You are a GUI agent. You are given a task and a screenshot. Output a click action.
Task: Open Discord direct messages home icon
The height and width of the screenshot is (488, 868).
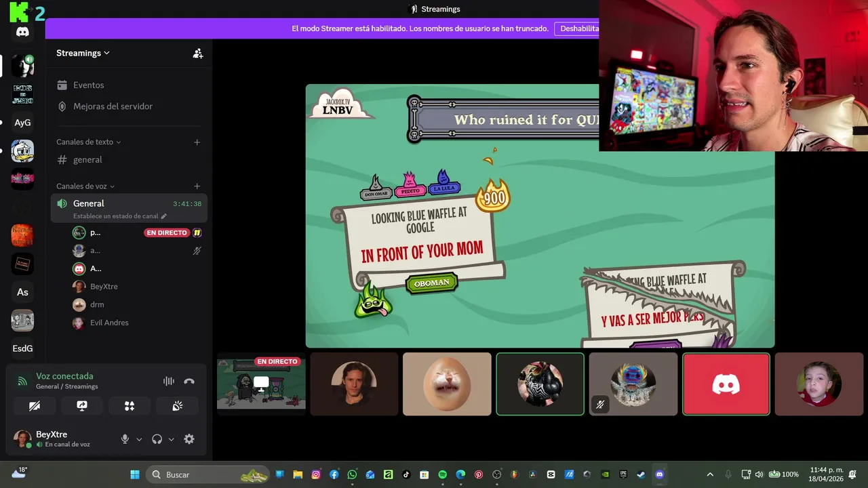tap(22, 32)
